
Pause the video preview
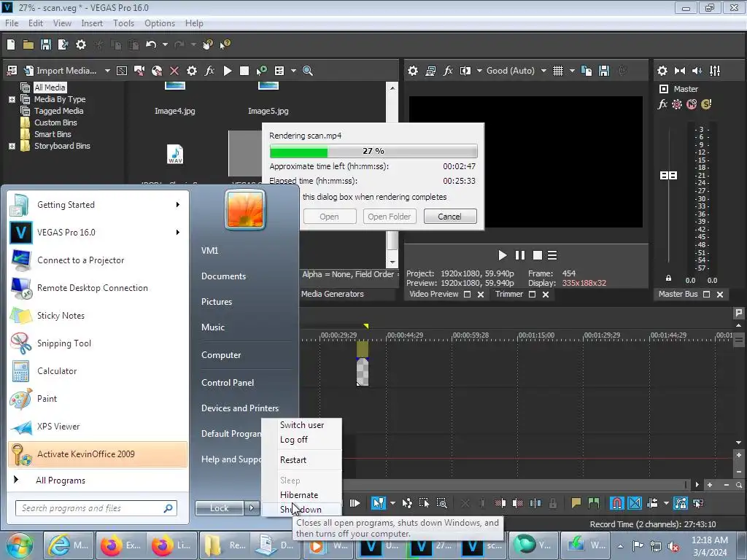pos(519,255)
